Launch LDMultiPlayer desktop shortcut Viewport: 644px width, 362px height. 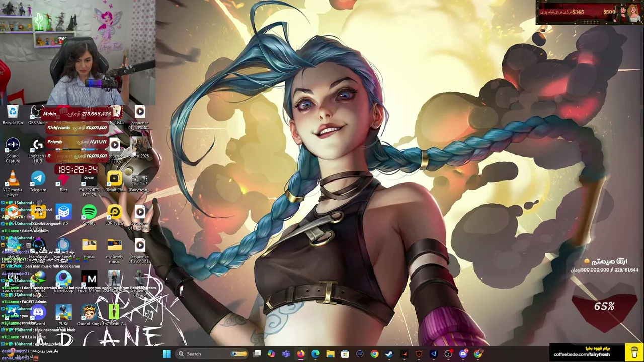[x=114, y=182]
